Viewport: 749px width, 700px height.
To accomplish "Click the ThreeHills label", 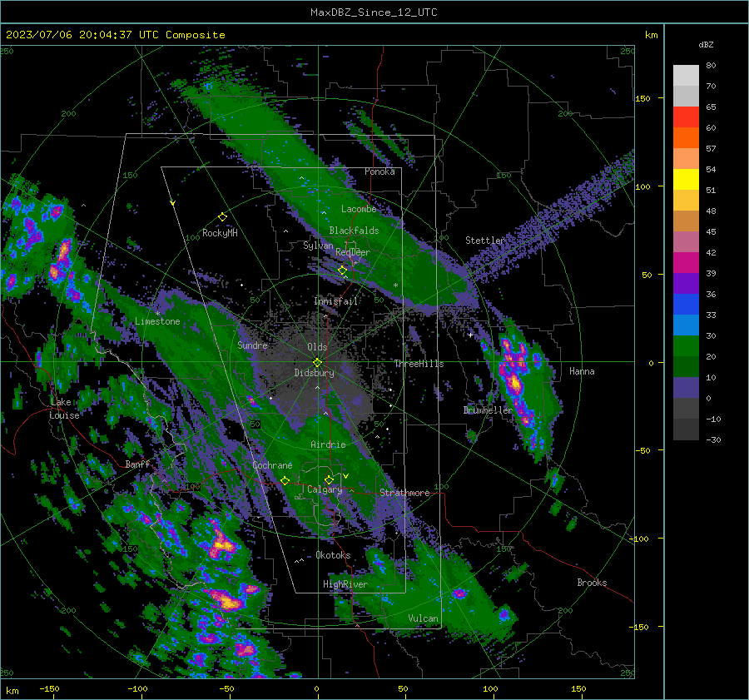I will point(419,364).
